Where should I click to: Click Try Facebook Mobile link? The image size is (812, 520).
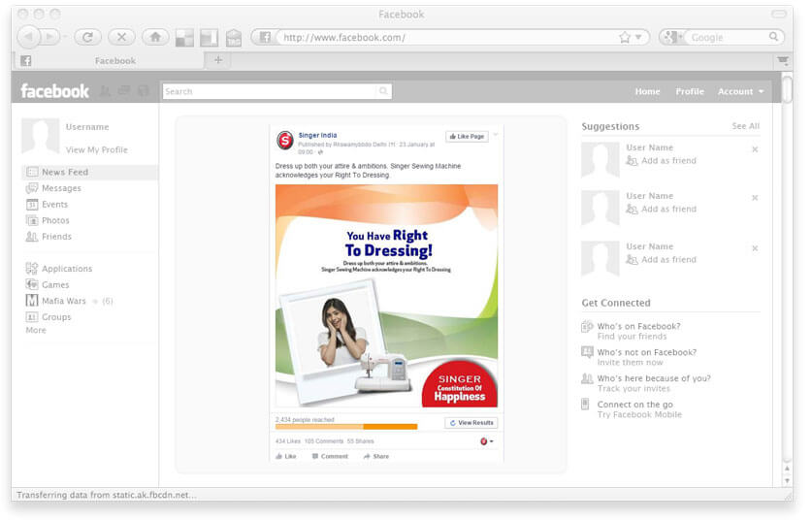coord(639,414)
